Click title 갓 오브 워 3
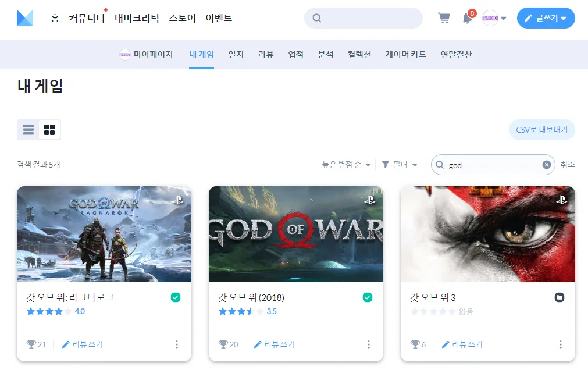588x373 pixels. 433,297
